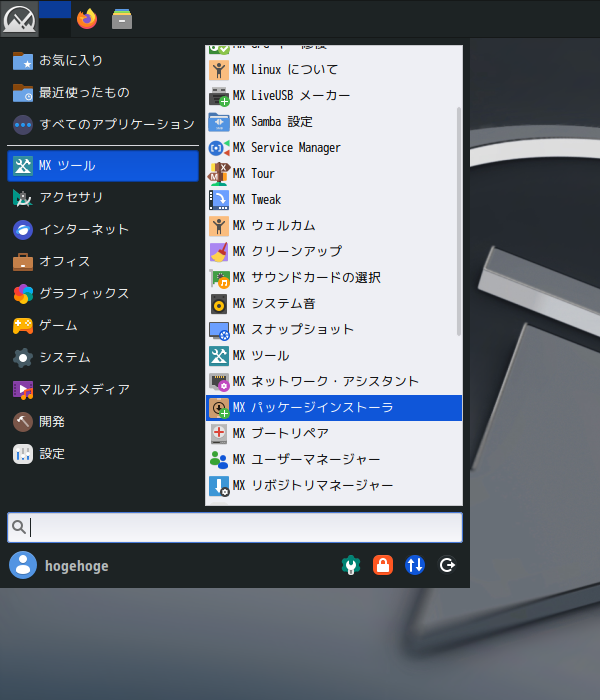The height and width of the screenshot is (700, 600).
Task: Click the switch user arrows button
Action: pos(415,565)
